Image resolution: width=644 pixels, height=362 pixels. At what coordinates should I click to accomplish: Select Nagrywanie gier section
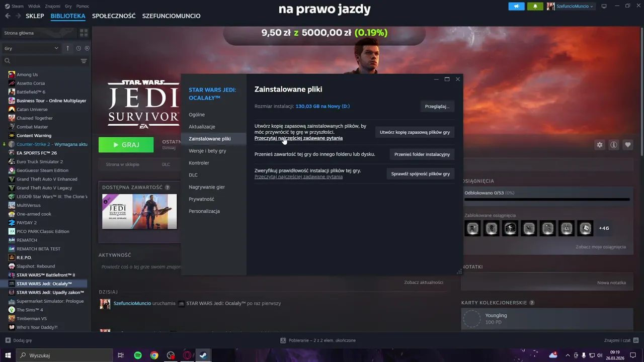click(x=207, y=187)
